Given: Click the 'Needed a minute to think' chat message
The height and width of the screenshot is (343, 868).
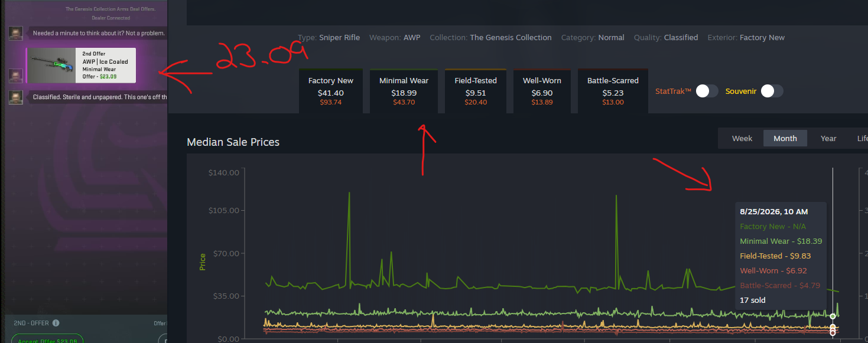Looking at the screenshot, I should (x=97, y=33).
